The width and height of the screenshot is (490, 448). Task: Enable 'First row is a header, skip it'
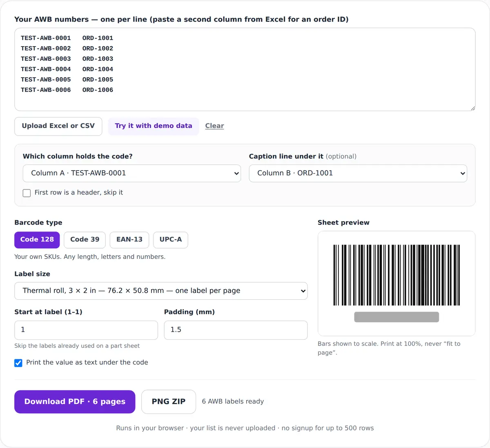point(27,193)
